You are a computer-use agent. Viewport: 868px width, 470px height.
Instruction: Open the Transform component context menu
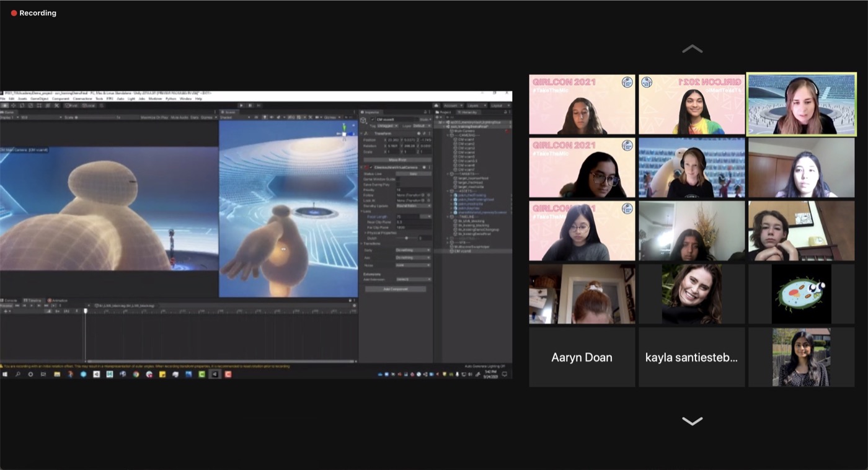click(429, 133)
